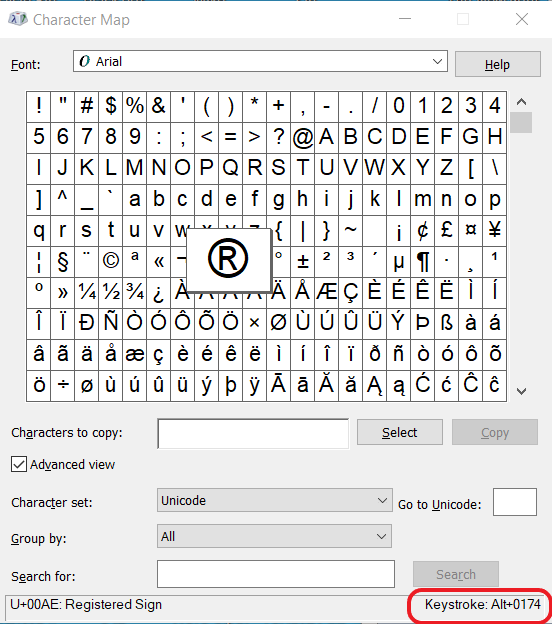Image resolution: width=552 pixels, height=624 pixels.
Task: Select the superscript ² character
Action: click(326, 261)
